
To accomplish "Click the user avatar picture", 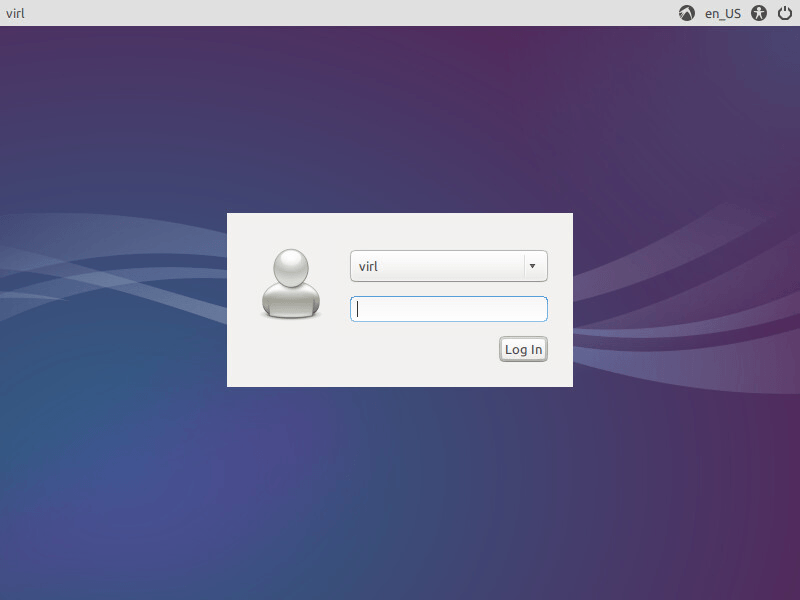I will [x=291, y=284].
